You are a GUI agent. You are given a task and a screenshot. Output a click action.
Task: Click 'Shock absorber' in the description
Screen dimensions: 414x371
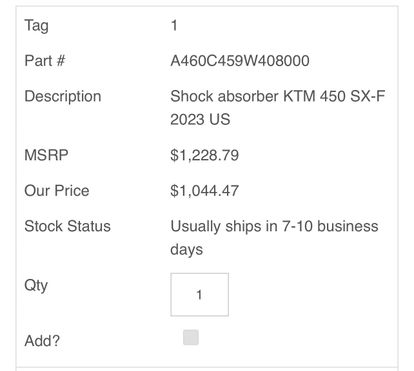click(x=224, y=96)
